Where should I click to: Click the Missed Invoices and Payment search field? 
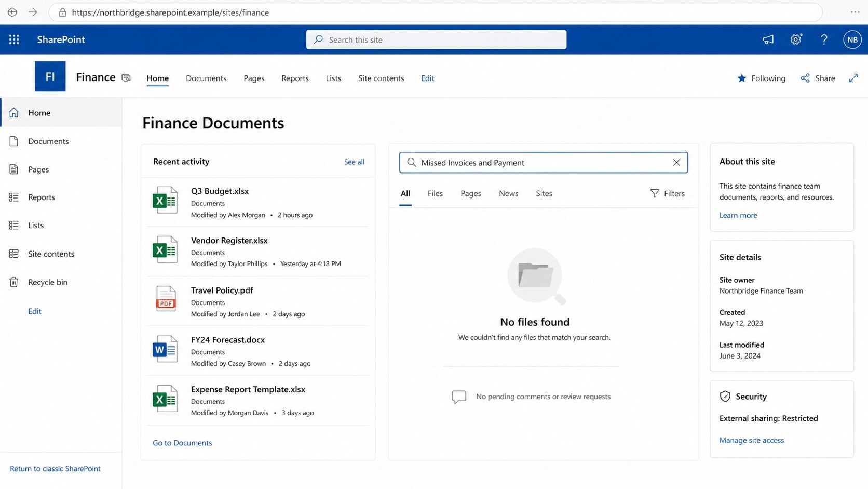click(x=544, y=162)
